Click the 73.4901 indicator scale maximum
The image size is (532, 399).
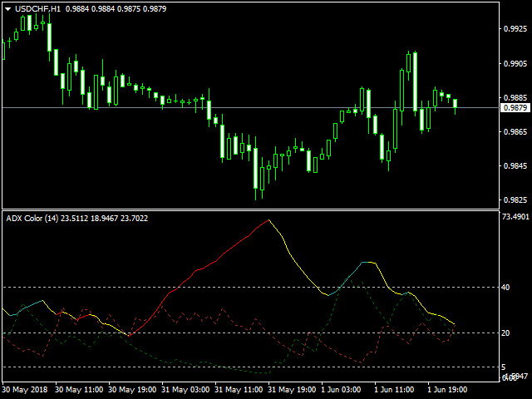click(516, 216)
